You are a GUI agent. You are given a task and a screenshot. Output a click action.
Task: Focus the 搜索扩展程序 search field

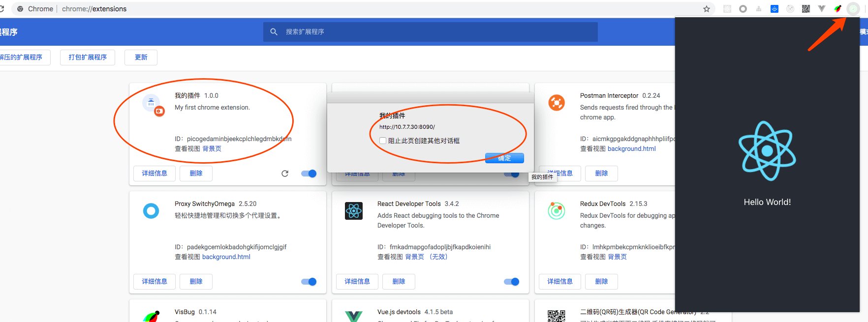pyautogui.click(x=431, y=31)
